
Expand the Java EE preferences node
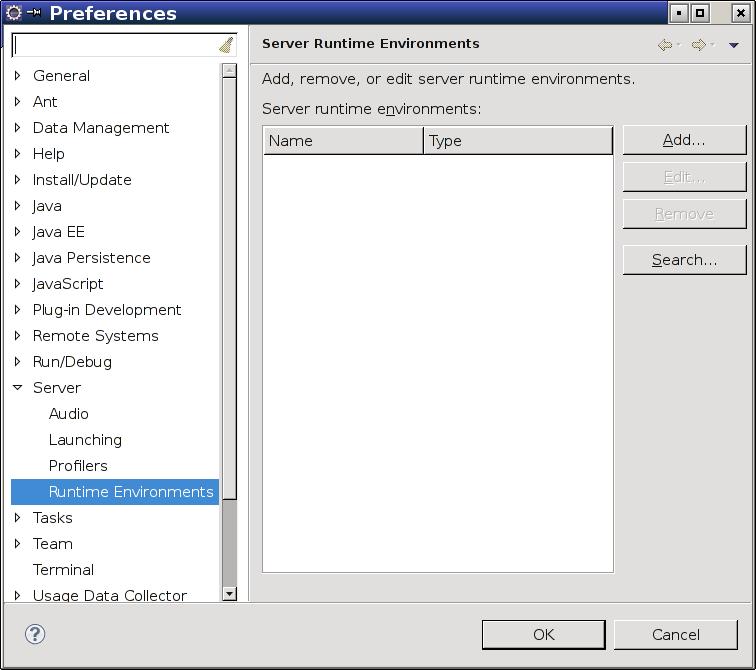click(x=18, y=232)
